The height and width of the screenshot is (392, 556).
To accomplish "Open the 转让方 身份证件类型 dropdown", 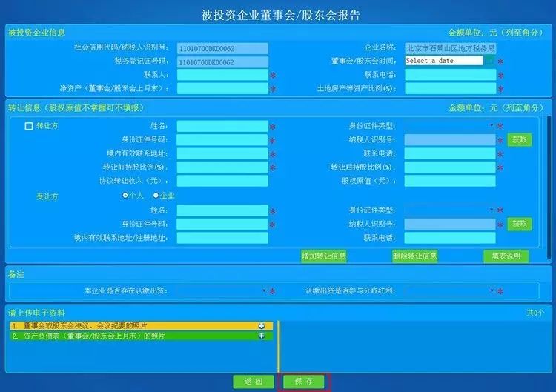I will (451, 126).
